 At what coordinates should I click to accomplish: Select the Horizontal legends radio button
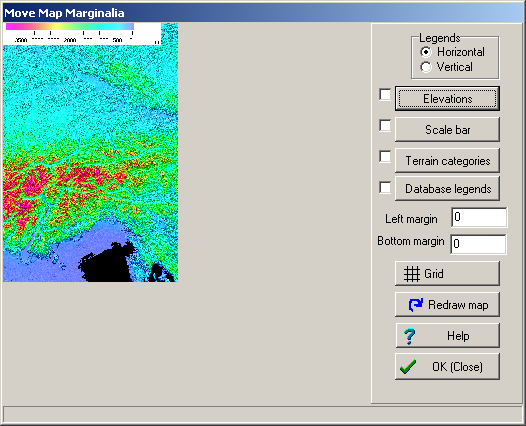(426, 52)
